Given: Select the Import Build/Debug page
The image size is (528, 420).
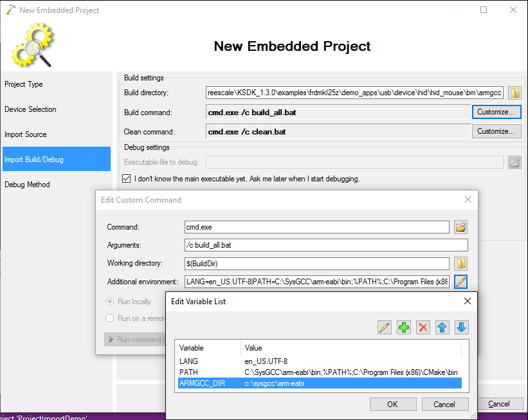Looking at the screenshot, I should pos(57,159).
